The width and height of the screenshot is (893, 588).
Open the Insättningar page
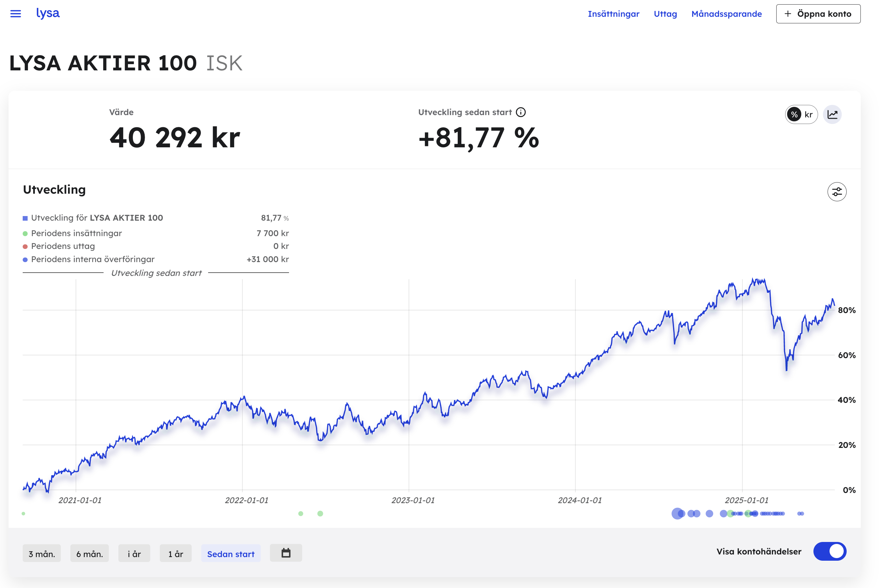[614, 14]
